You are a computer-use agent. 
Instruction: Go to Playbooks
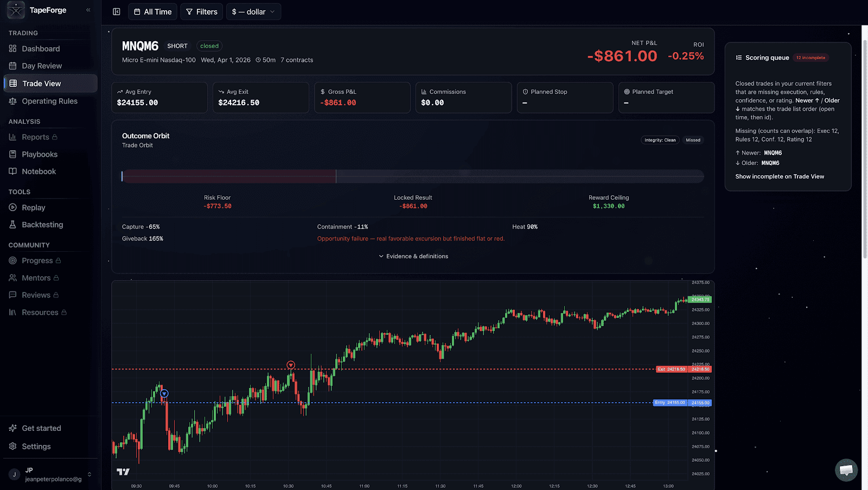pos(50,155)
